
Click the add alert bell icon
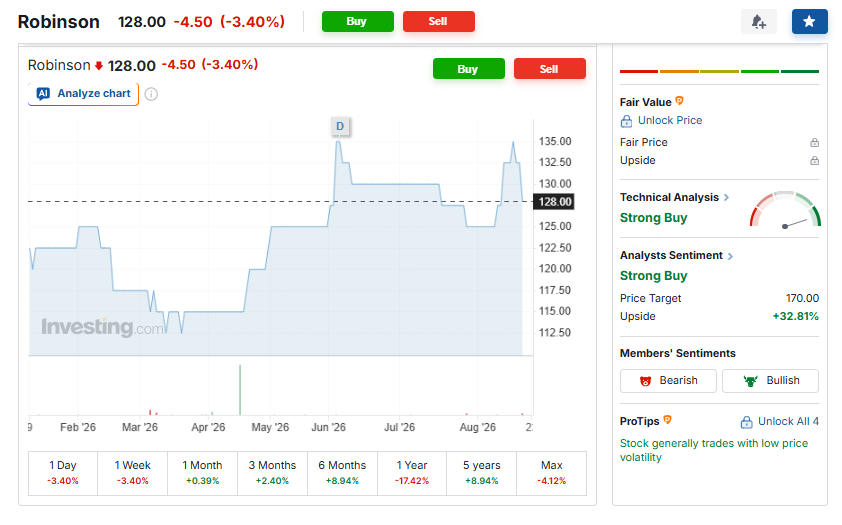758,21
